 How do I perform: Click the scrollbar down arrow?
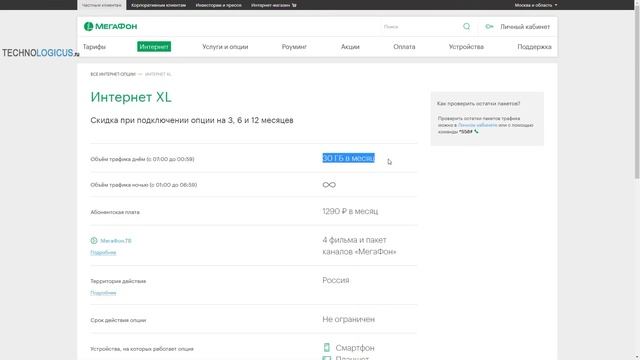coord(637,357)
